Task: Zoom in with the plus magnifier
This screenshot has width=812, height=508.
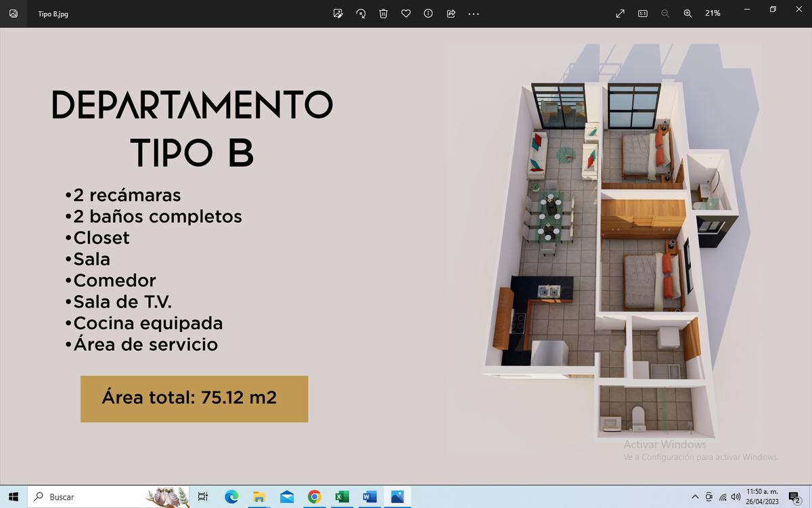Action: (x=687, y=14)
